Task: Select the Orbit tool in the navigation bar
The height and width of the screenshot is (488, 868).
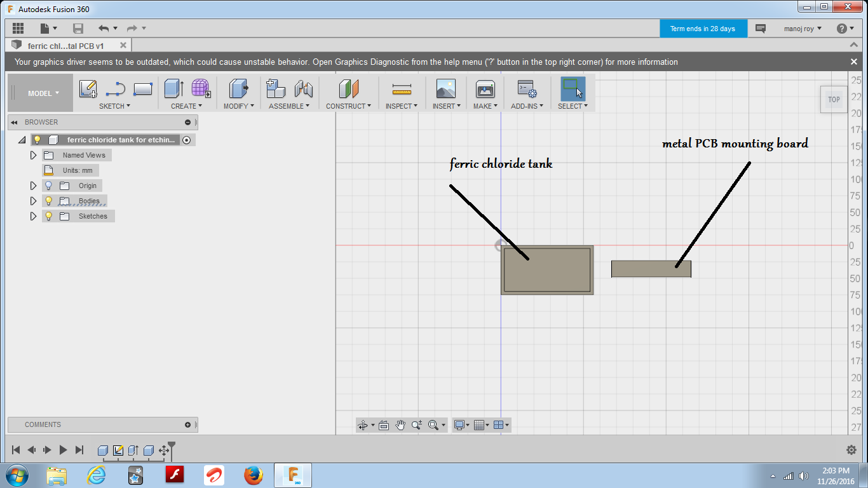Action: (363, 424)
